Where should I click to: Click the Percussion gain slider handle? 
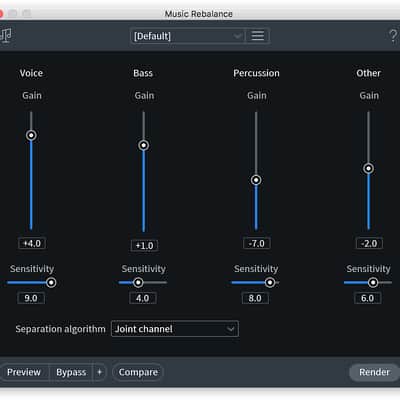(256, 180)
